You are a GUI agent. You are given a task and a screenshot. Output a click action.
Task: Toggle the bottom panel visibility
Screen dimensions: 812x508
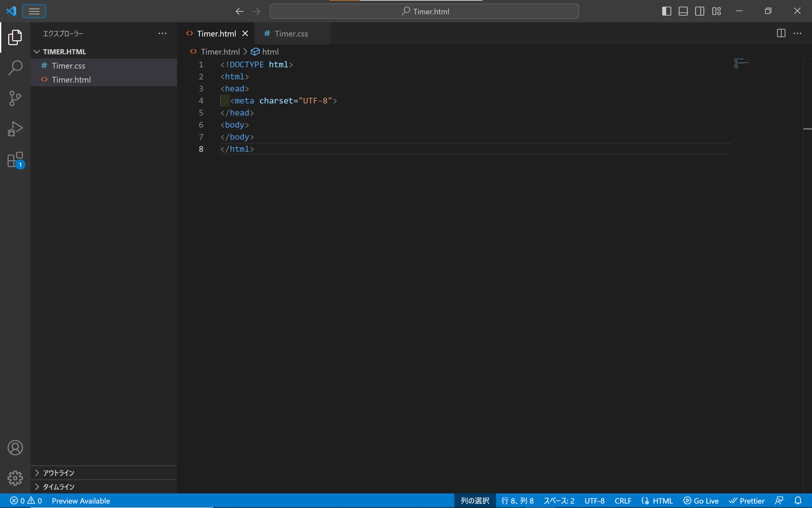683,11
